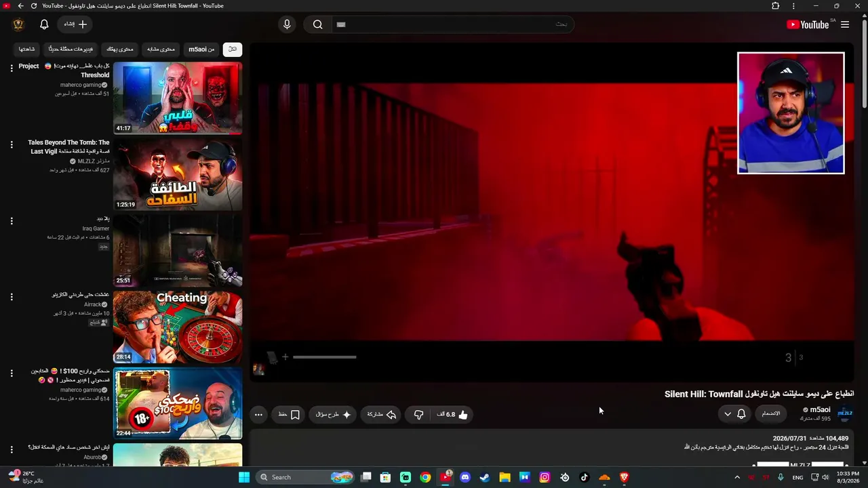This screenshot has height=488, width=868.
Task: Expand the subscription notification bell dropdown
Action: (x=734, y=413)
